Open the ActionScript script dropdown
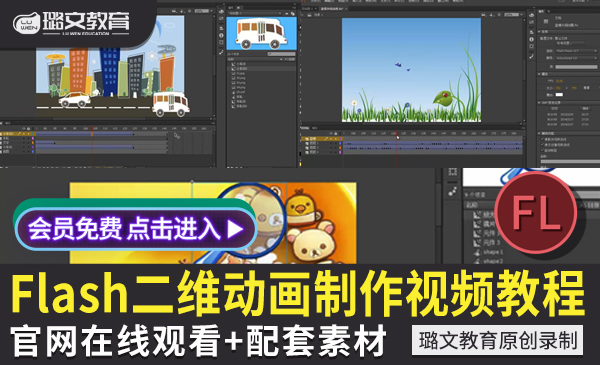 576,58
